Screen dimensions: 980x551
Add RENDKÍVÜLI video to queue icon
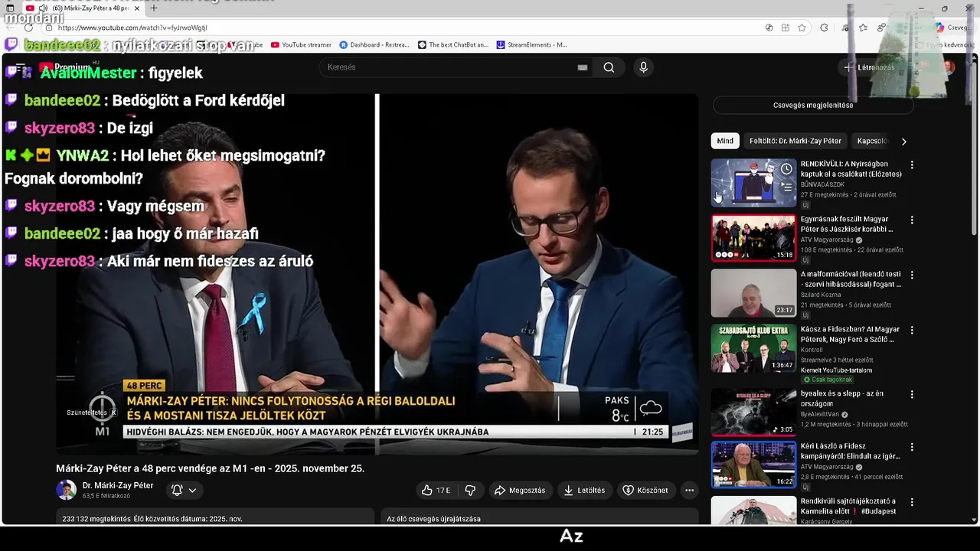tap(786, 187)
